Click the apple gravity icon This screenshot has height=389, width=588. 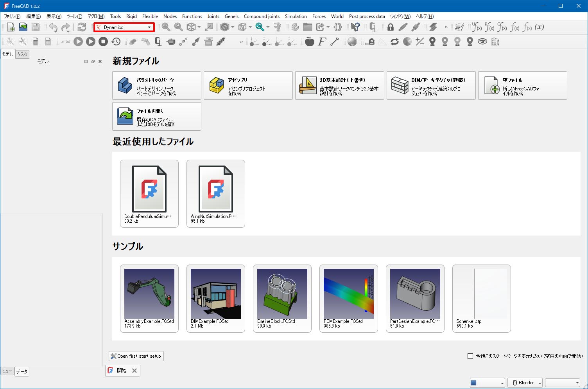point(310,41)
